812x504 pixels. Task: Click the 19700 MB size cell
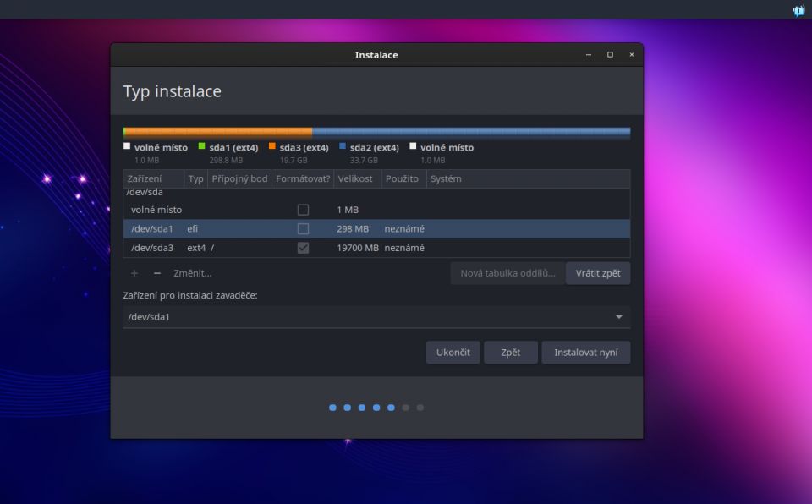coord(358,248)
